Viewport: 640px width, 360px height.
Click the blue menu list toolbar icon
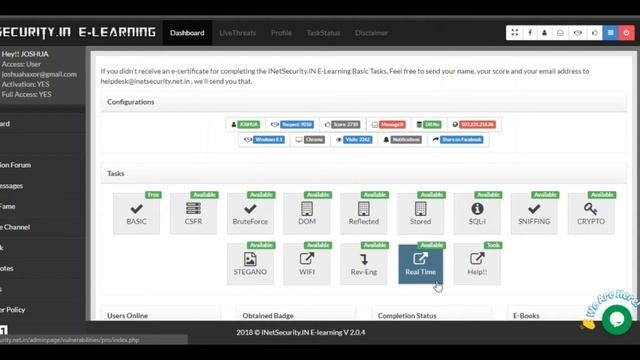(x=611, y=33)
